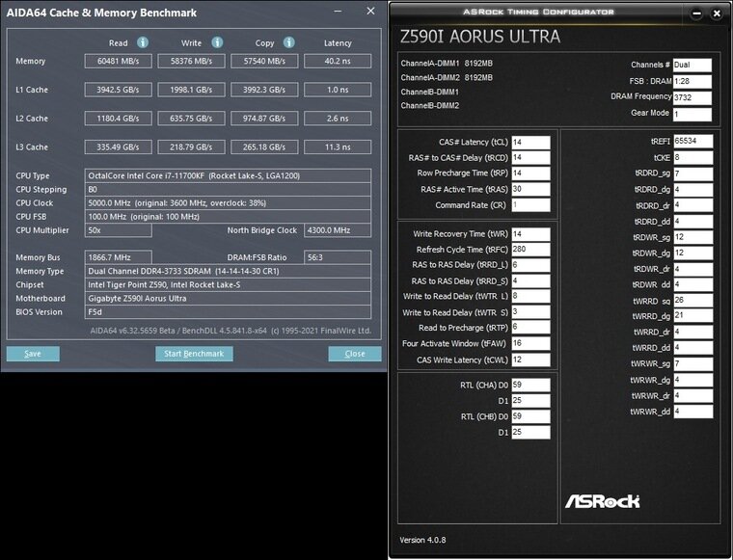This screenshot has height=560, width=733.
Task: Close the AIDA64 window with the X icon
Action: tap(370, 11)
